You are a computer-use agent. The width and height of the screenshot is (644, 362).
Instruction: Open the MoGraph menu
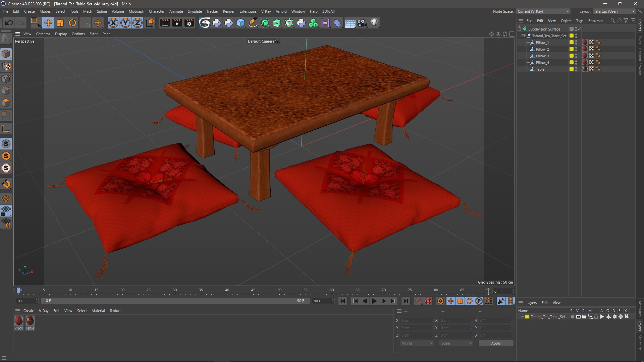136,11
